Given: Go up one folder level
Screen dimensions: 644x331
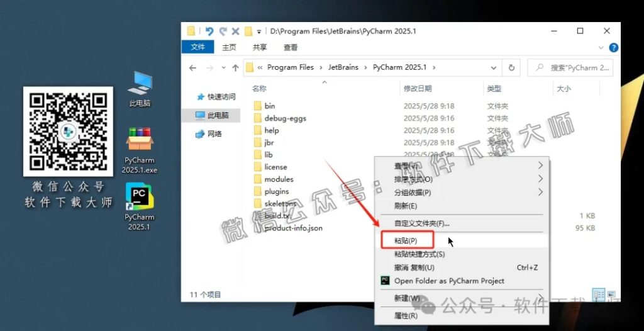Looking at the screenshot, I should point(235,68).
